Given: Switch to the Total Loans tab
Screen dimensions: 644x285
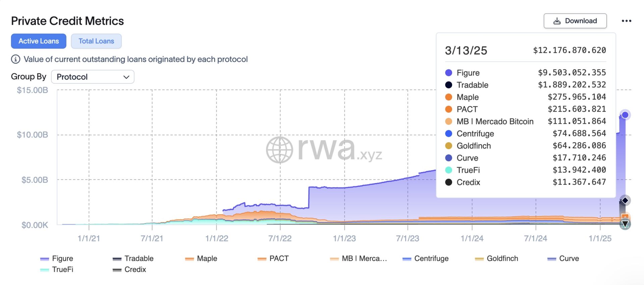Looking at the screenshot, I should [96, 41].
